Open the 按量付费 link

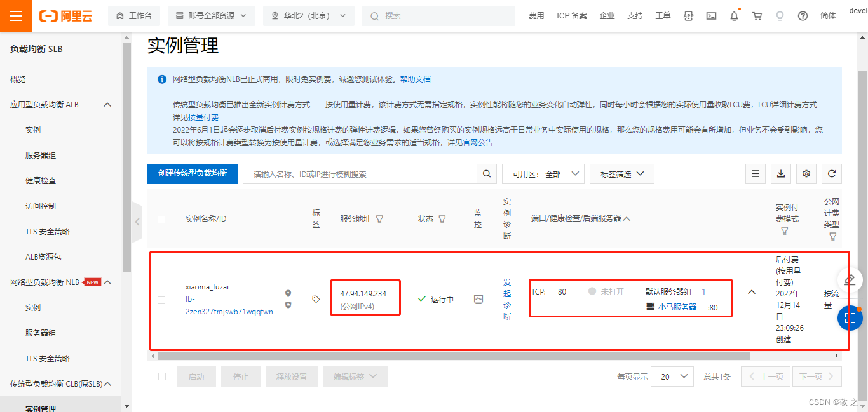[203, 117]
